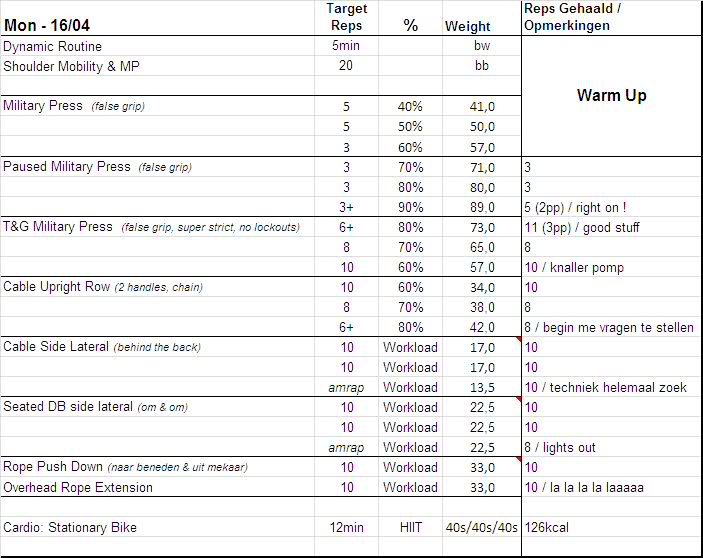Image resolution: width=703 pixels, height=558 pixels.
Task: Click the '8 / lights out' remark cell
Action: coord(560,447)
